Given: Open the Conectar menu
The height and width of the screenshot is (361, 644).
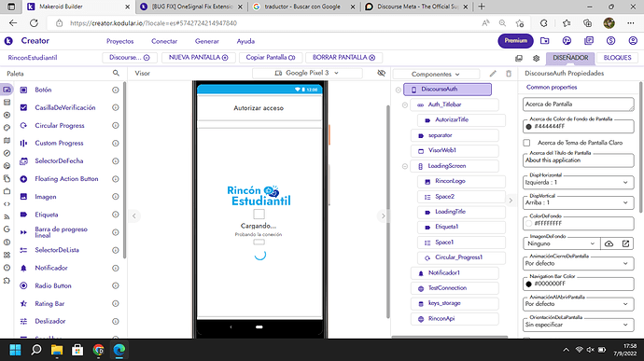Looking at the screenshot, I should coord(164,41).
